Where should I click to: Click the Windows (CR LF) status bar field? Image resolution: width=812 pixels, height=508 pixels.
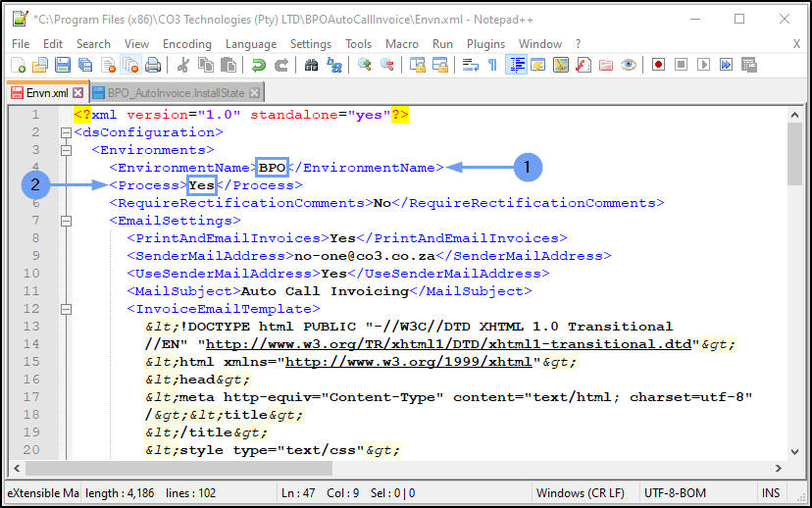583,492
